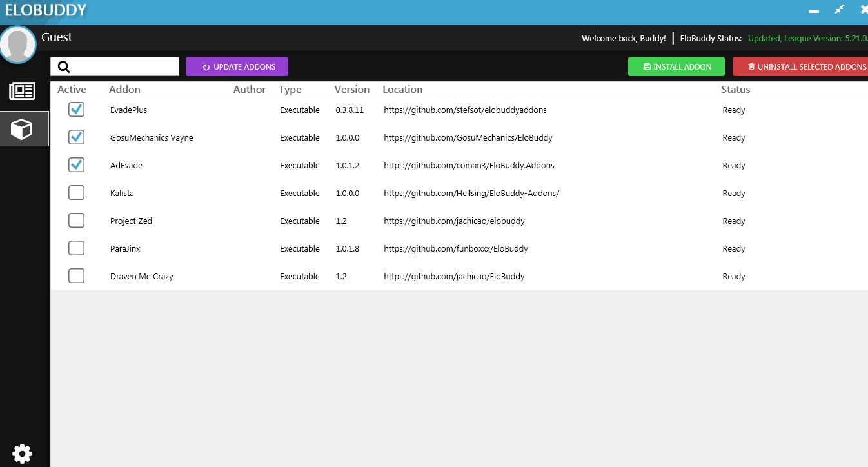
Task: Click the GosuMechanics/EloBuddy GitHub location
Action: coord(468,138)
